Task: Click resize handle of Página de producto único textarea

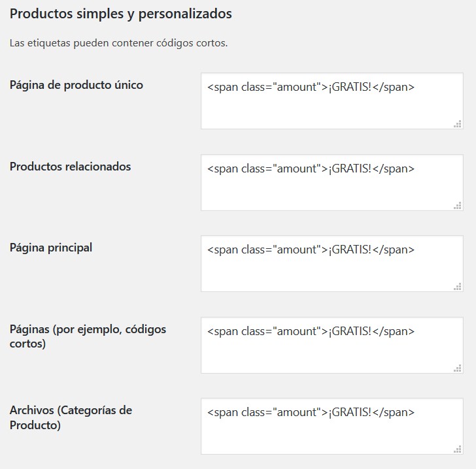Action: point(458,123)
